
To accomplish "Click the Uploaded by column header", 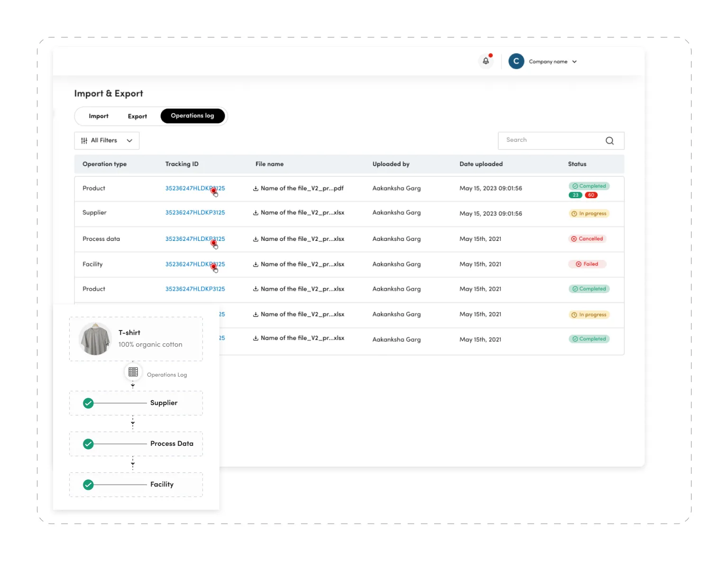I will [391, 164].
